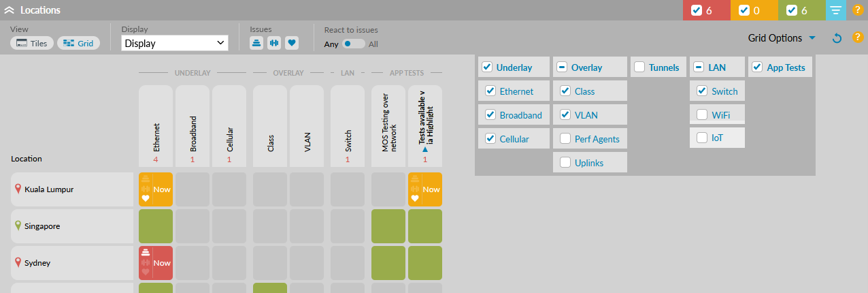Switch to Grid view

point(78,43)
